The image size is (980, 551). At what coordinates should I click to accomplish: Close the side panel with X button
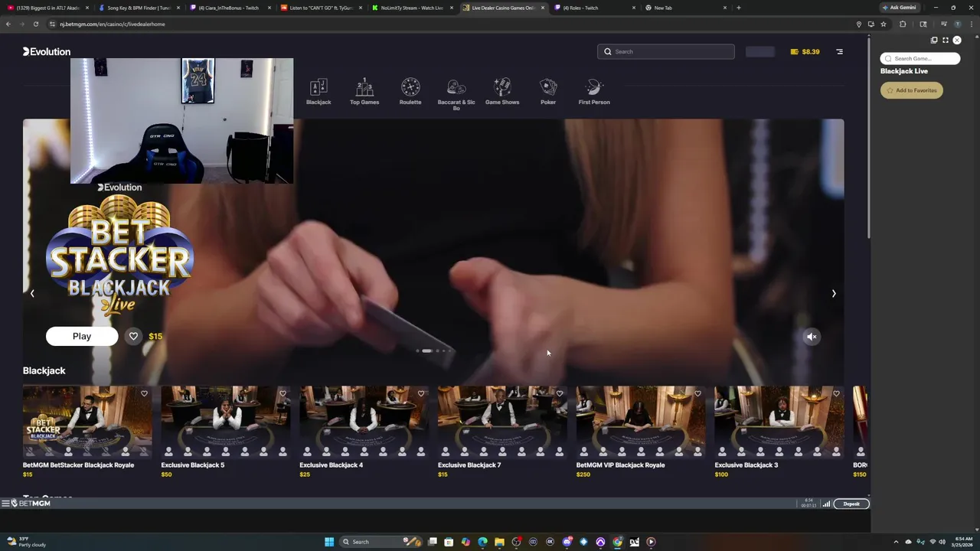point(957,40)
